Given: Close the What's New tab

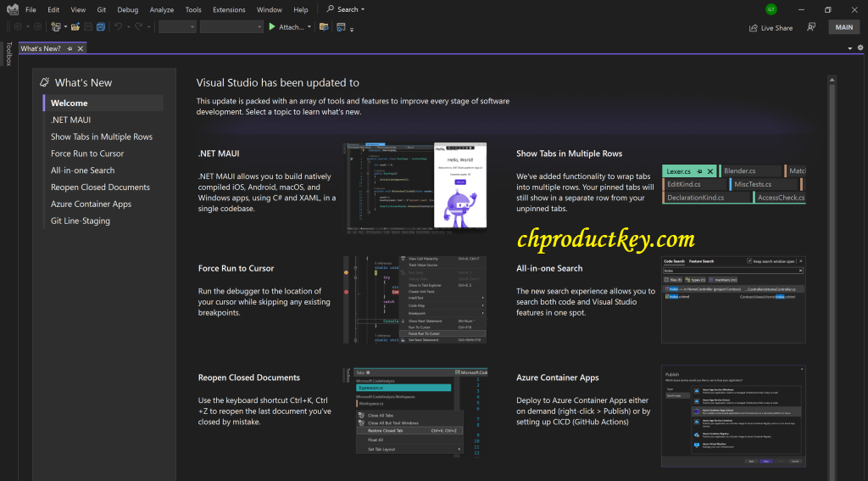Looking at the screenshot, I should pos(81,48).
